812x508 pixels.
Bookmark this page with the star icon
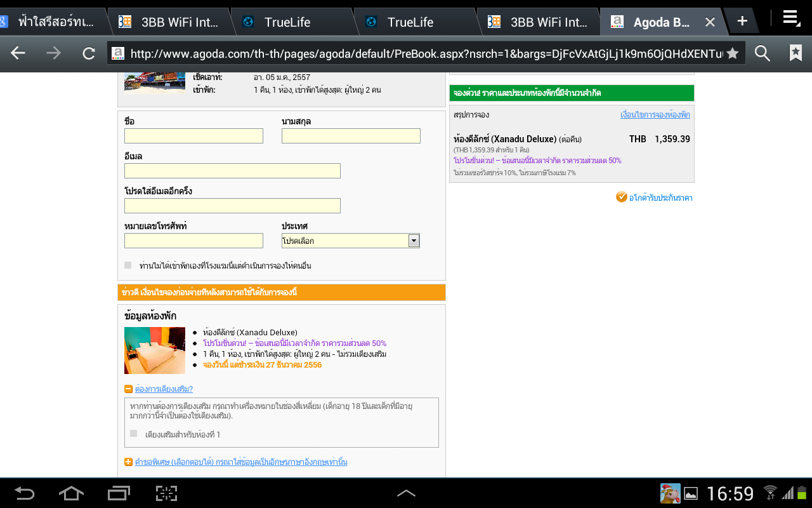tap(732, 53)
